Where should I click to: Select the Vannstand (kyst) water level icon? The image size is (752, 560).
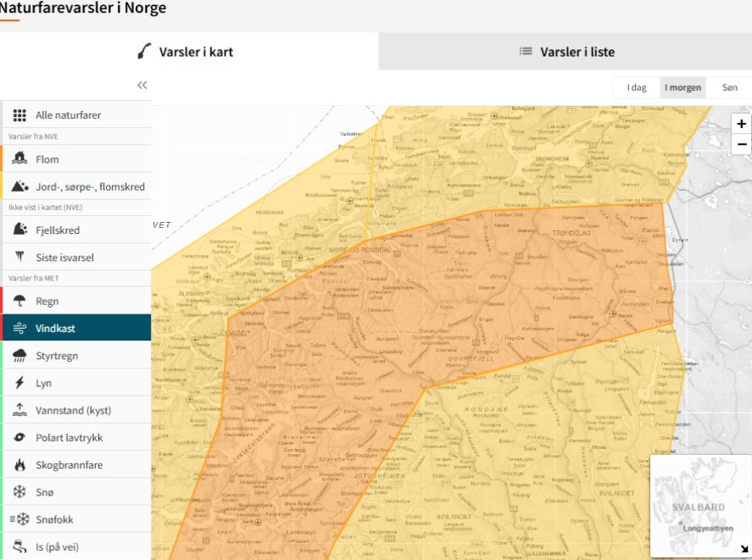[19, 411]
